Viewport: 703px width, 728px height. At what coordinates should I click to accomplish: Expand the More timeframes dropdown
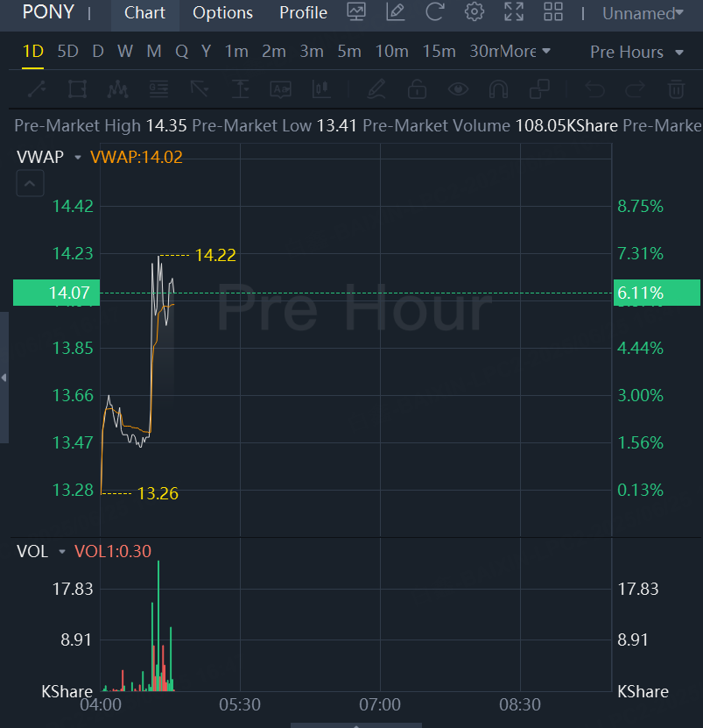[526, 52]
